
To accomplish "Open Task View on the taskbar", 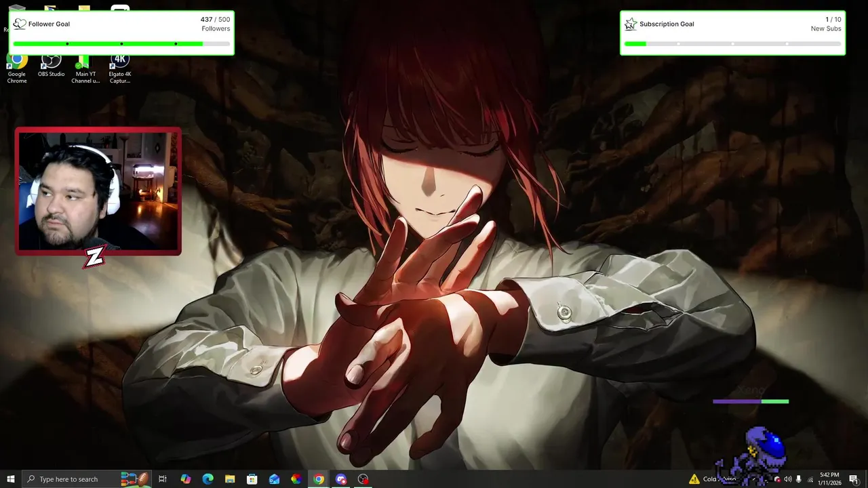I will click(163, 479).
